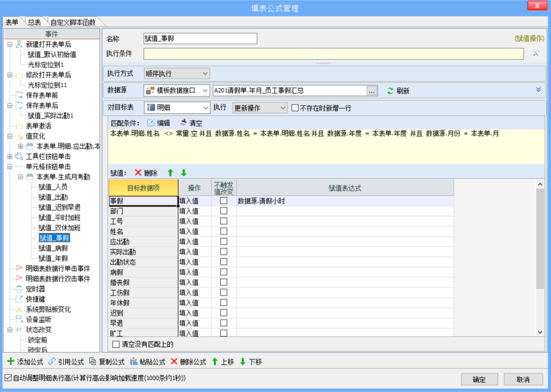Click the 保存表单前 event icon
This screenshot has width=551, height=392.
(19, 95)
